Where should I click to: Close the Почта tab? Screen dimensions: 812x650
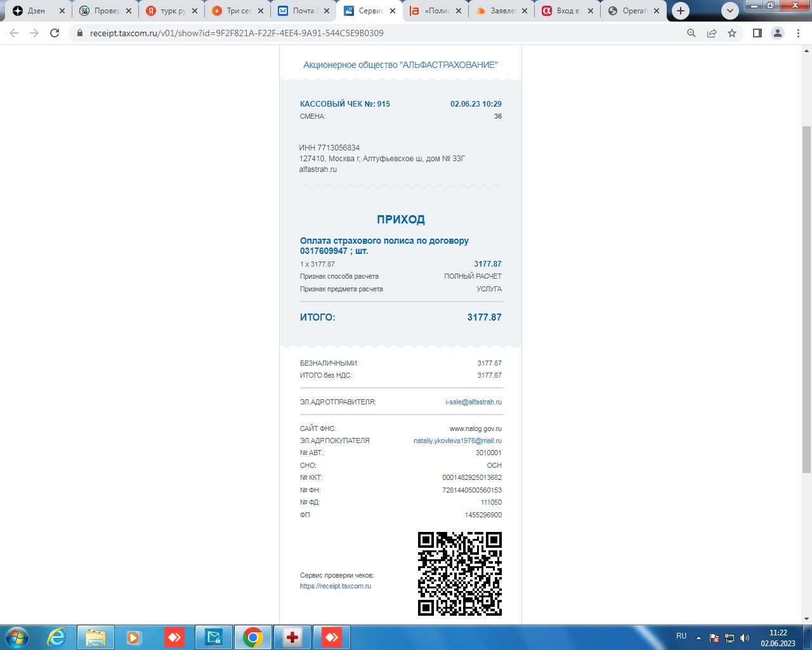click(327, 11)
